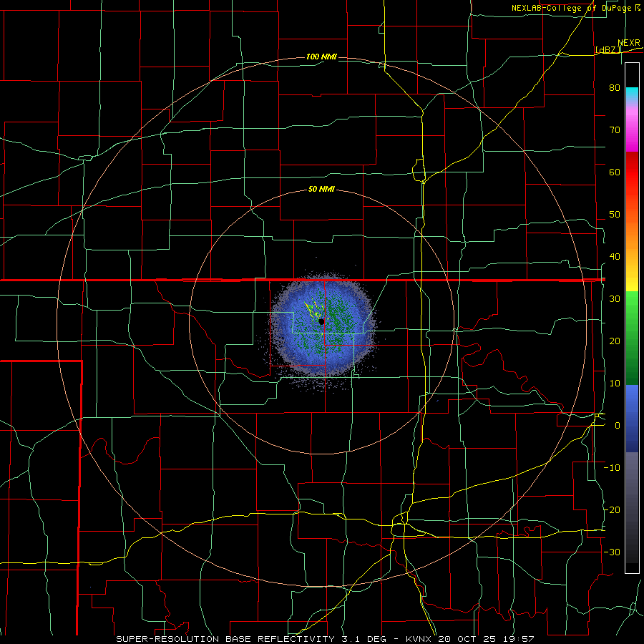Click the 80 dBZ scale value
The height and width of the screenshot is (644, 644).
(x=615, y=88)
